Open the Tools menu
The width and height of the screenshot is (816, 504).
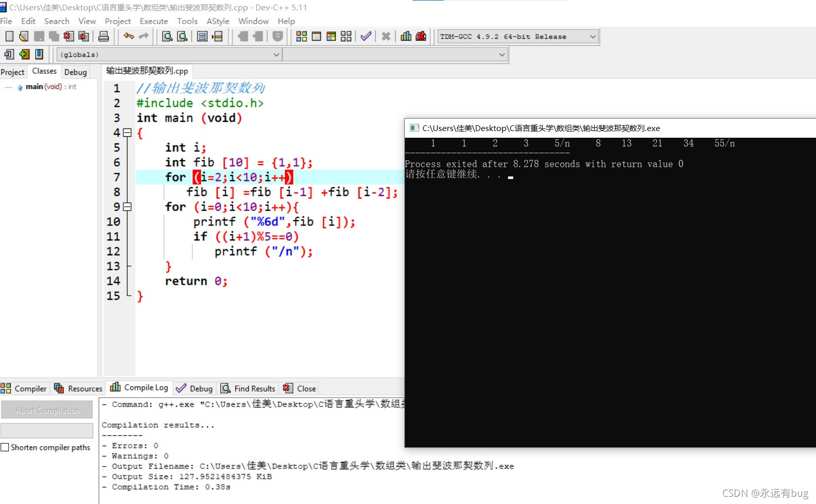187,21
